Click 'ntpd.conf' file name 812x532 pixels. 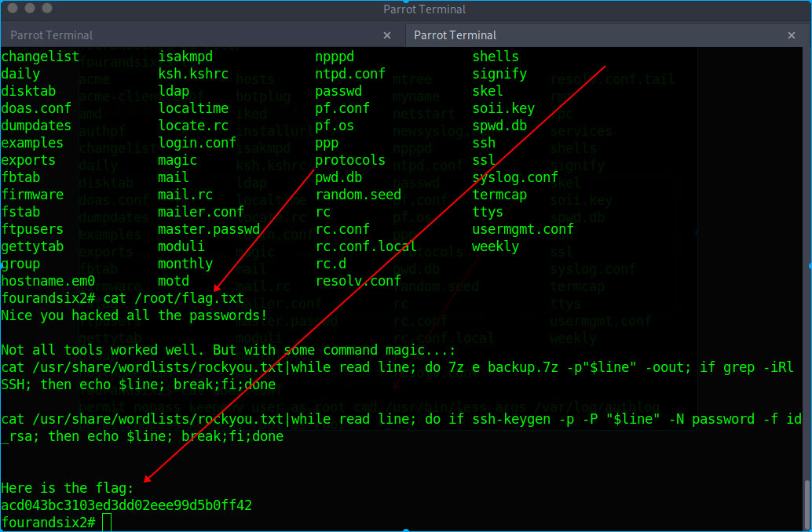(x=350, y=74)
